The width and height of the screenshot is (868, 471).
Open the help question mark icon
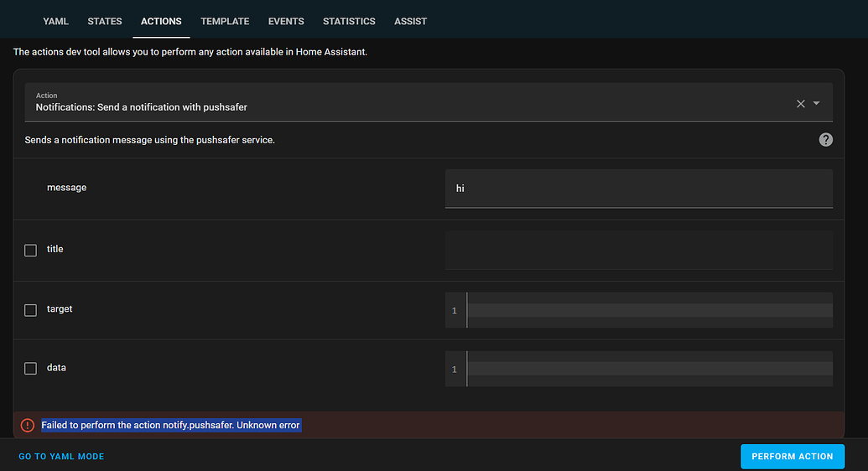tap(825, 140)
